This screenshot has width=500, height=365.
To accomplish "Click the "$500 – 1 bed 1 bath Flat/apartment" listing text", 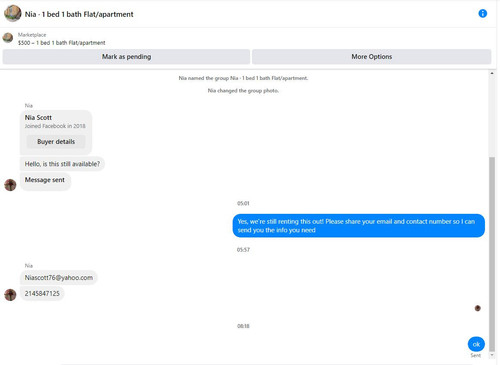I will (x=62, y=43).
